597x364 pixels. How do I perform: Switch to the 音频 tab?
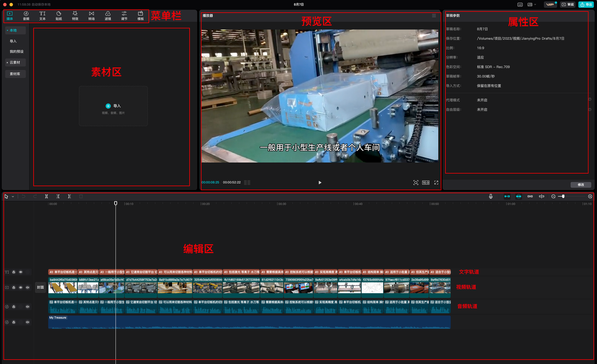(26, 16)
